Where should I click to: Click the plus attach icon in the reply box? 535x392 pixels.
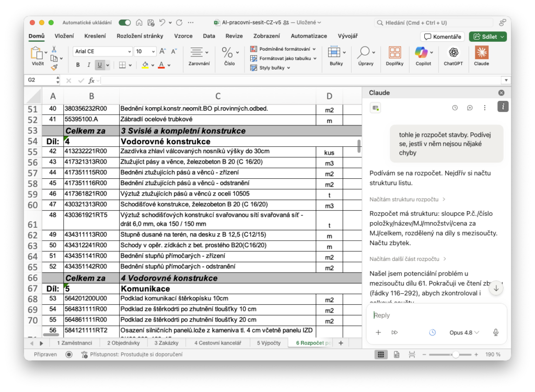tap(378, 332)
